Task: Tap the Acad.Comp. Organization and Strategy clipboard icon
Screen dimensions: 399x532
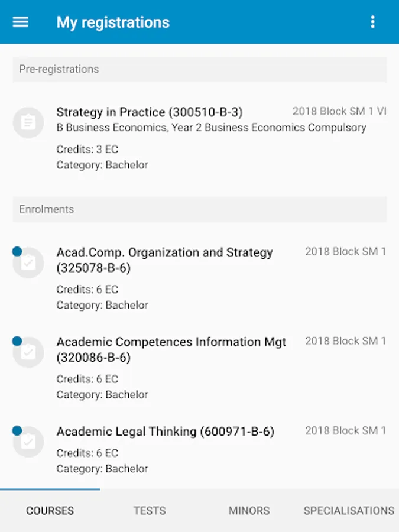Action: (28, 263)
